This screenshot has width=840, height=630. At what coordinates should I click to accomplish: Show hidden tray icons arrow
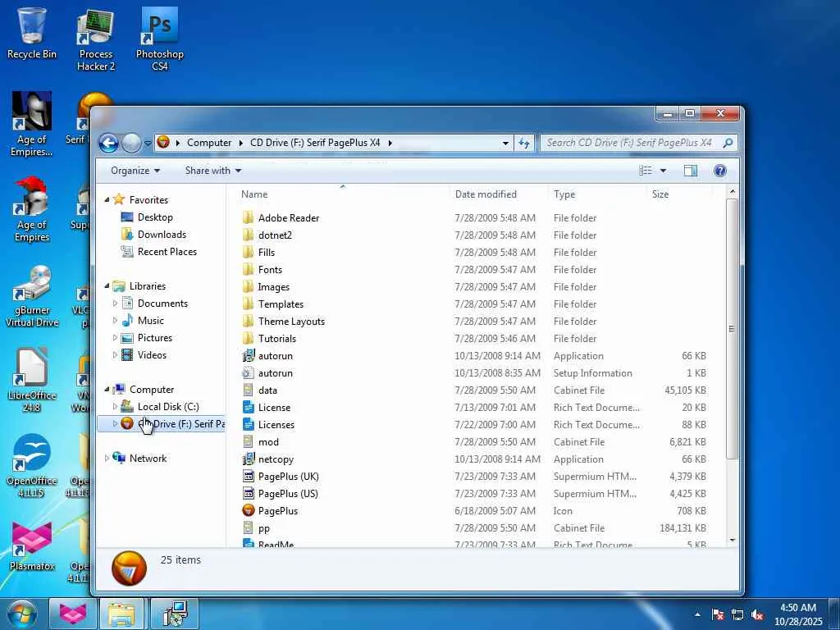pos(697,614)
